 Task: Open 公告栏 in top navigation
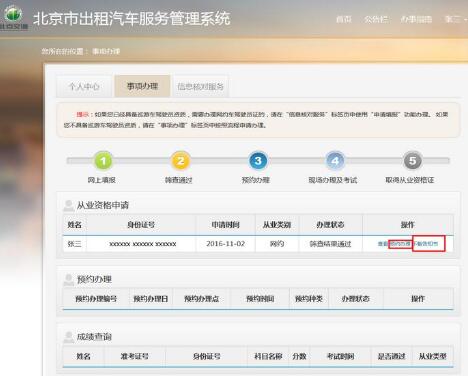[x=376, y=19]
